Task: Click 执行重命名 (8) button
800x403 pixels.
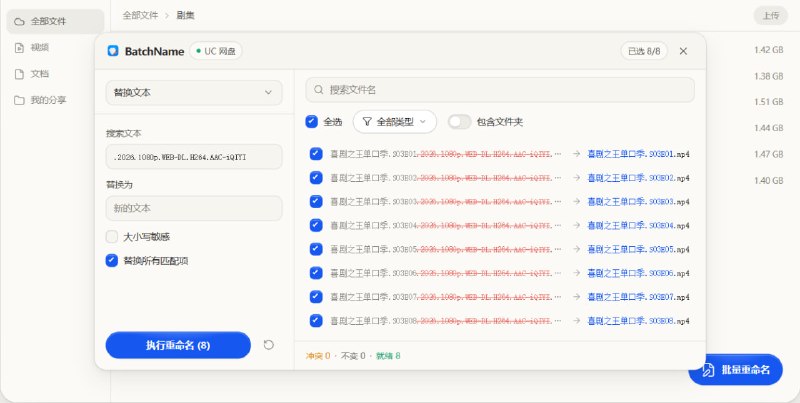Action: tap(178, 345)
